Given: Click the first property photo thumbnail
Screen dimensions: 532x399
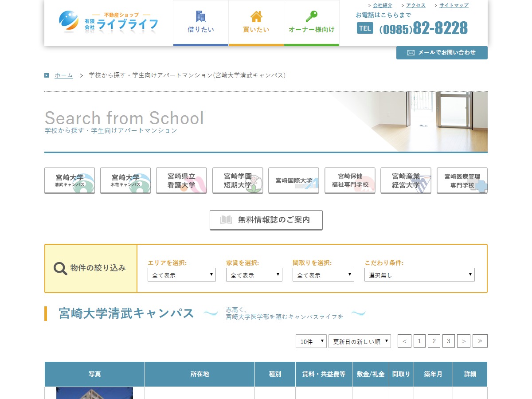Looking at the screenshot, I should (x=94, y=393).
